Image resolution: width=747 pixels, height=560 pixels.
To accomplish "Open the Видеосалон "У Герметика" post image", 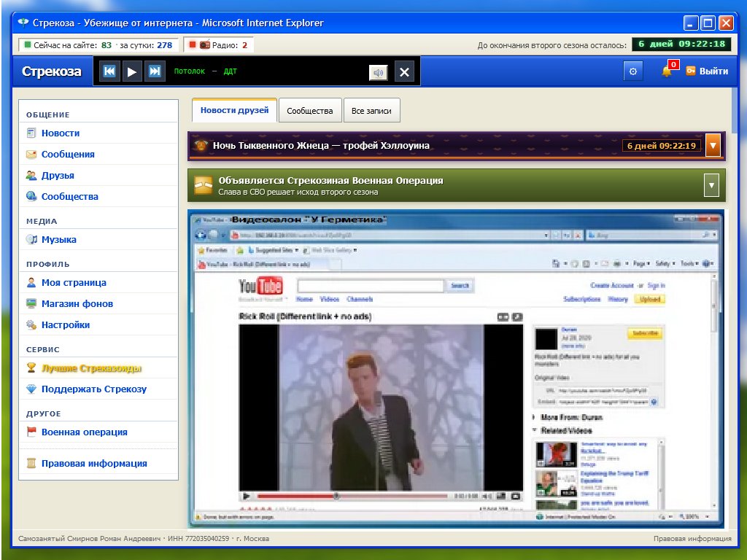I will [456, 369].
